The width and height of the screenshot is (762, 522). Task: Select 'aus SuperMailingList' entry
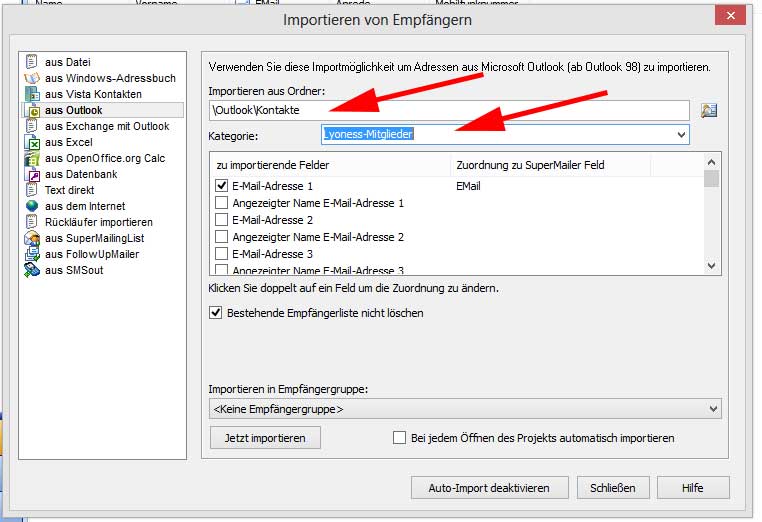[x=94, y=238]
